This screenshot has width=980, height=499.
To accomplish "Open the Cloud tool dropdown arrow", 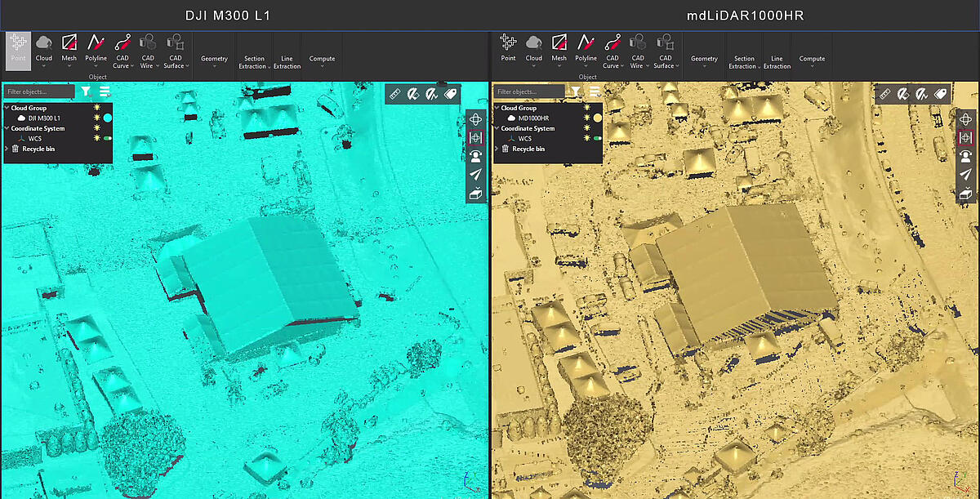I will point(43,64).
